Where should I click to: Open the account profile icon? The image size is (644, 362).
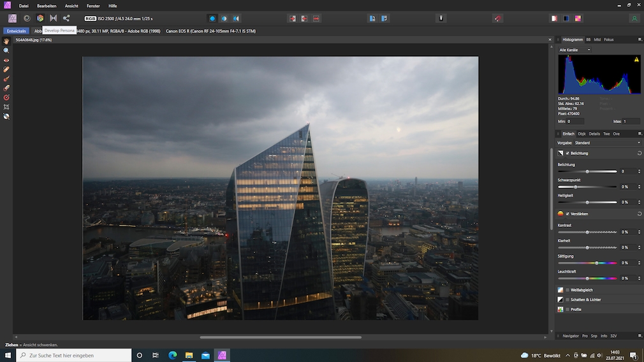coord(634,18)
